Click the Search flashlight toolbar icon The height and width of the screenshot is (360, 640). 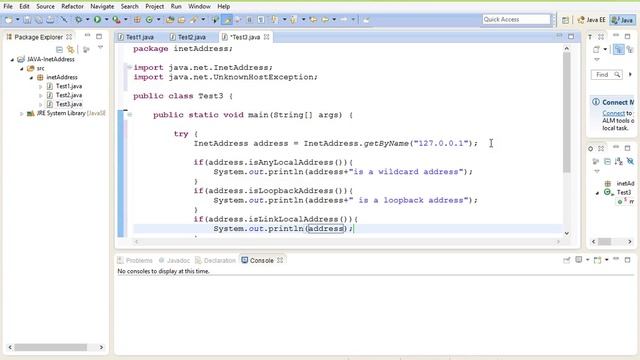coord(193,20)
